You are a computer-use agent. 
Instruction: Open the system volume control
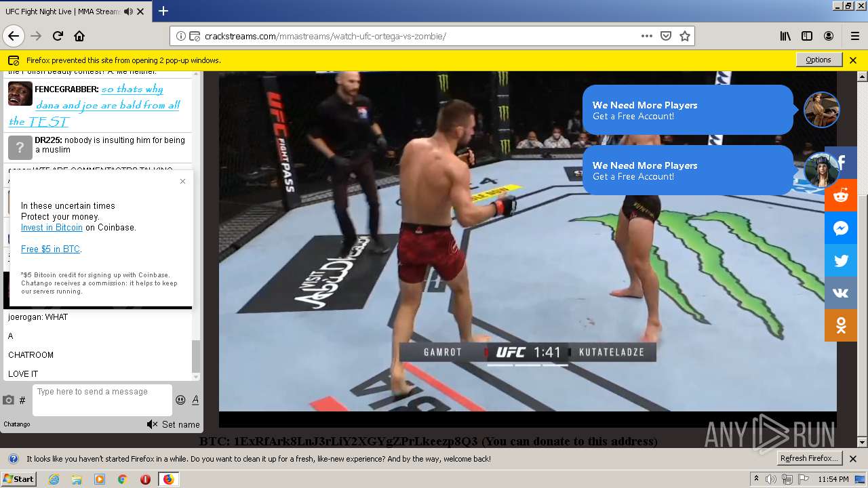click(771, 479)
